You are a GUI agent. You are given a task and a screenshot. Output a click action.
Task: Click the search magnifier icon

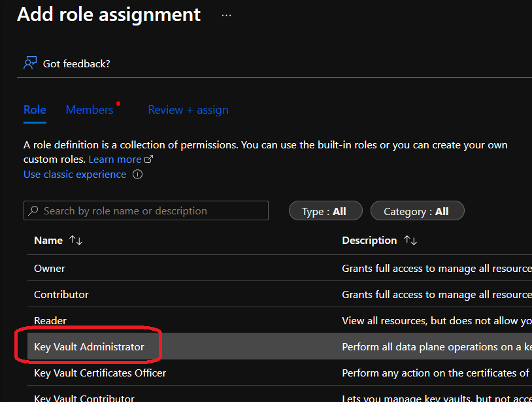[x=33, y=211]
